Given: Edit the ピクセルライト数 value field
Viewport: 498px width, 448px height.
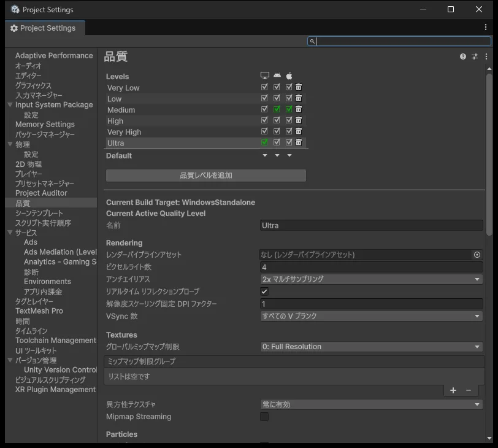Looking at the screenshot, I should pyautogui.click(x=371, y=267).
